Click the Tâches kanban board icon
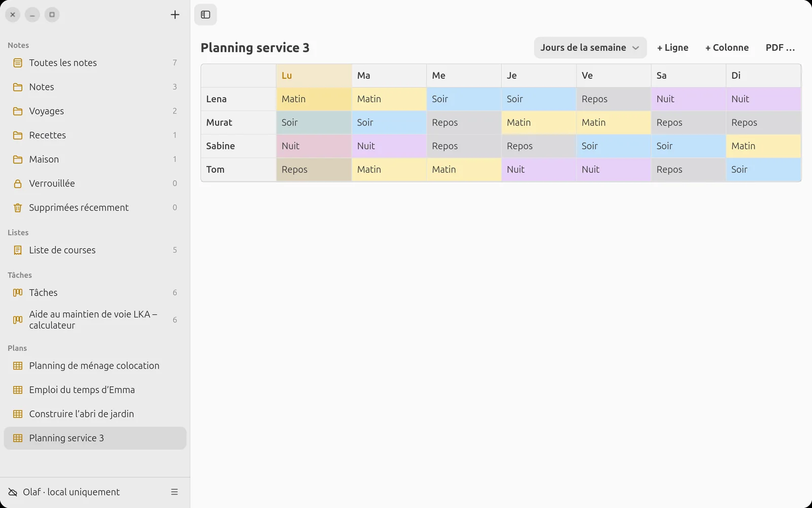812x508 pixels. click(x=18, y=293)
